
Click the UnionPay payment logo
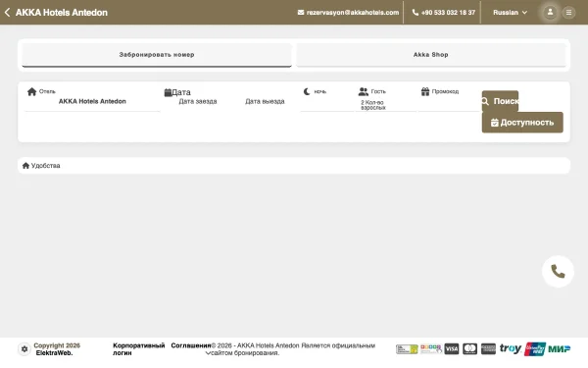click(x=535, y=348)
